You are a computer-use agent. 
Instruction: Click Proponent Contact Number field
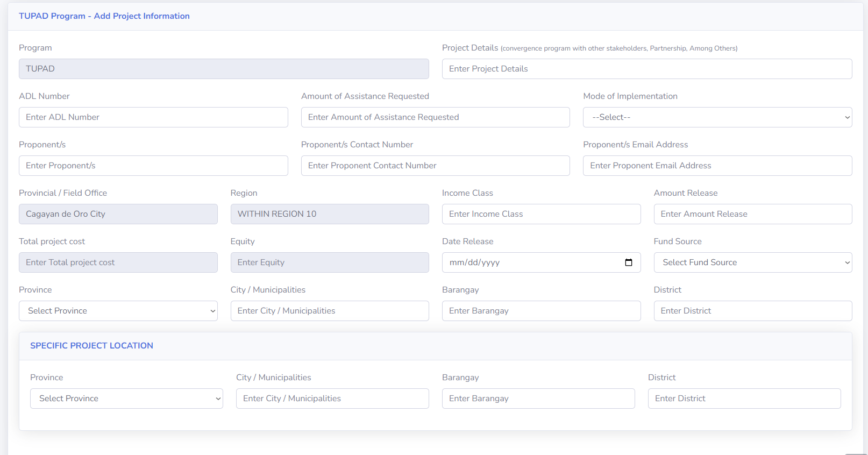[436, 166]
